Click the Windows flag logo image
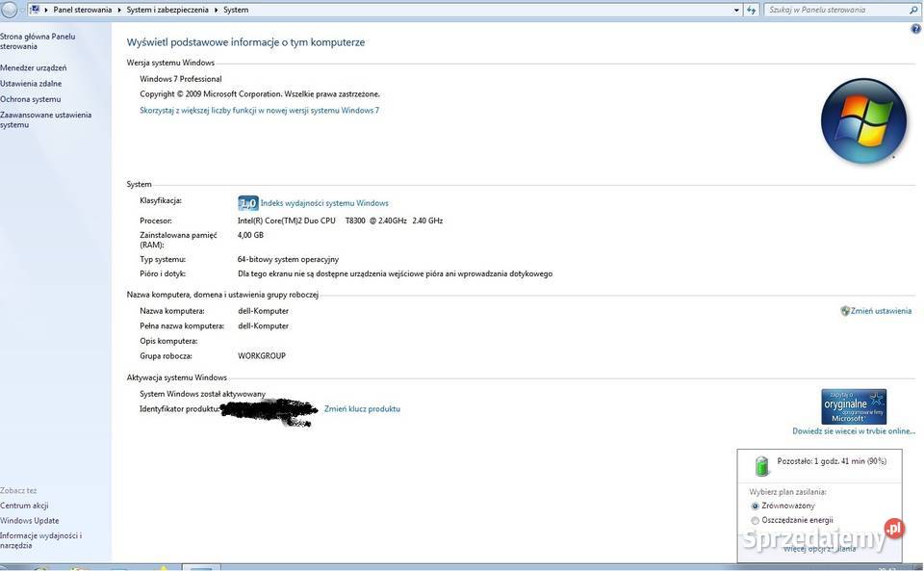This screenshot has width=924, height=571. click(863, 119)
